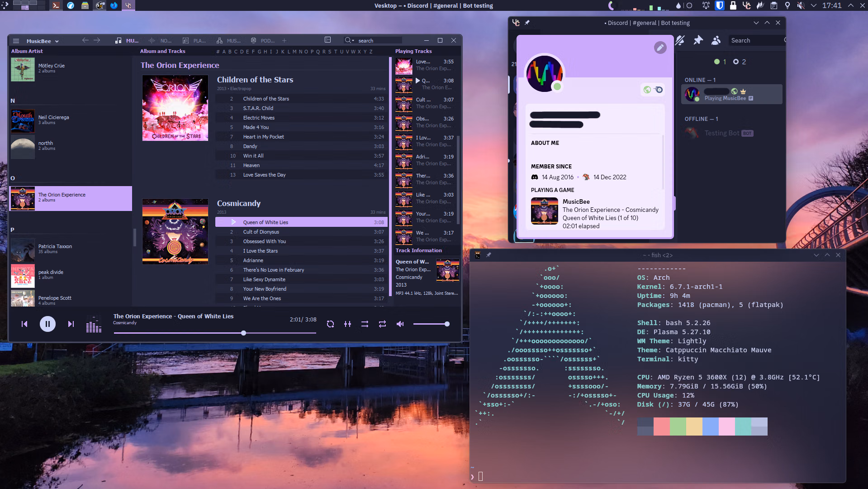Viewport: 868px width, 489px height.
Task: Go back in MusicBee navigation
Action: click(x=85, y=40)
